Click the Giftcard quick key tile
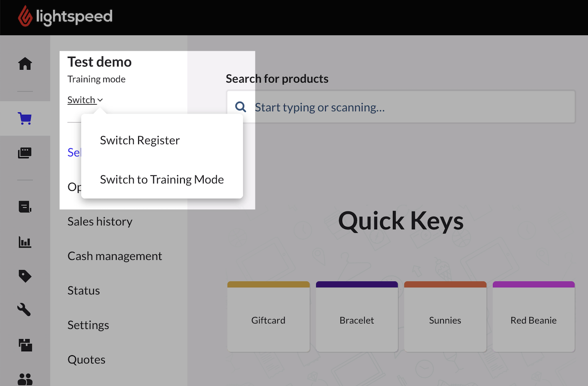The height and width of the screenshot is (386, 588). tap(268, 316)
